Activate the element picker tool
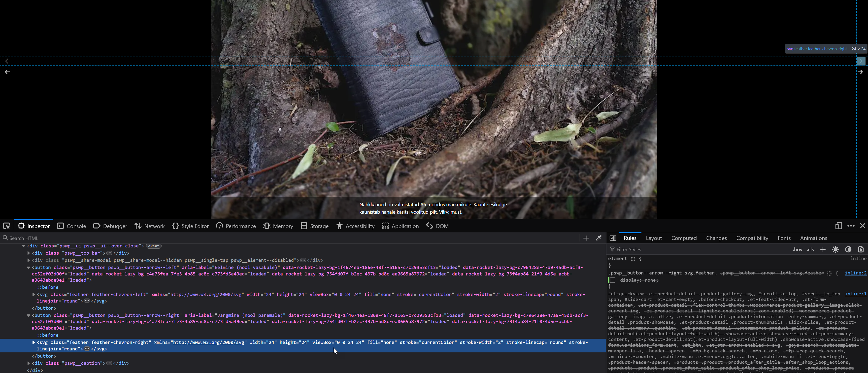Viewport: 868px width, 373px height. click(x=6, y=226)
